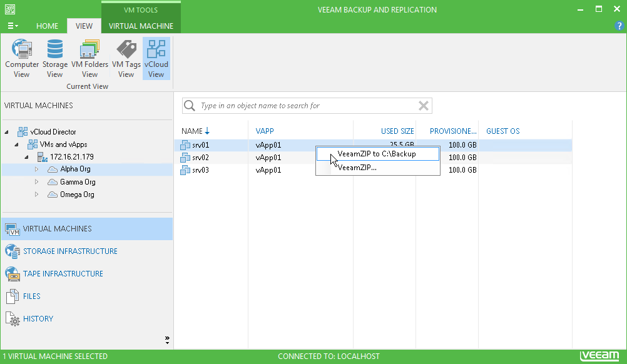Open the Files navigation pane
This screenshot has width=627, height=364.
click(87, 296)
